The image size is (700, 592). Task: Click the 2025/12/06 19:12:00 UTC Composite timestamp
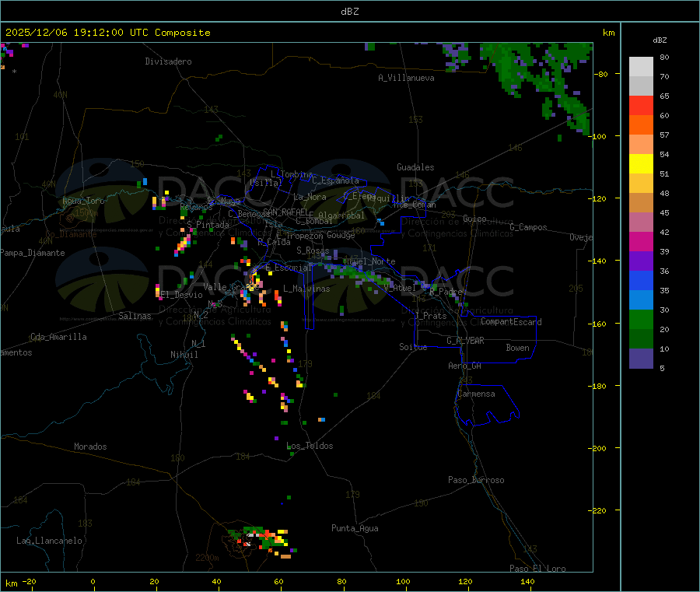[107, 33]
